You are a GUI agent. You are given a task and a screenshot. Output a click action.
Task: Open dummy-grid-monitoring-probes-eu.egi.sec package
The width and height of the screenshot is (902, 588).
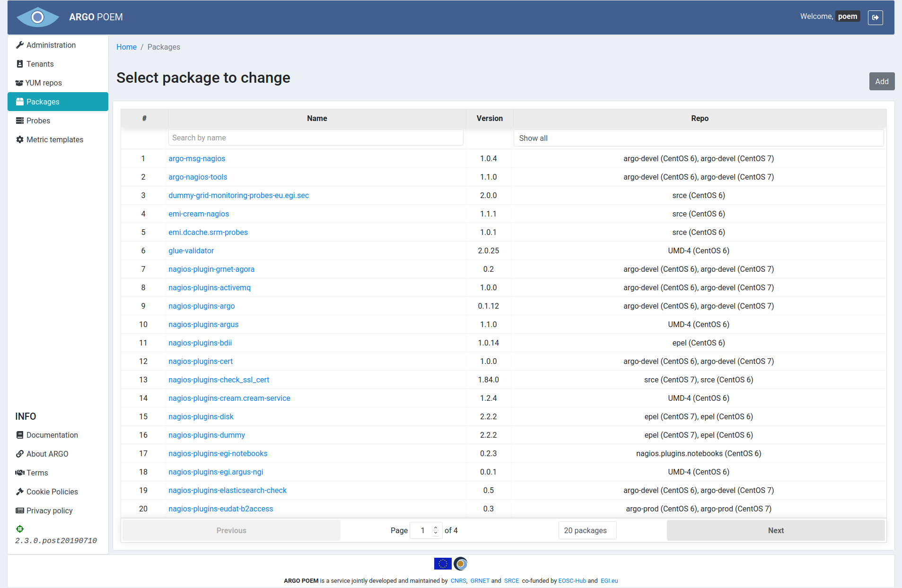[x=238, y=195]
